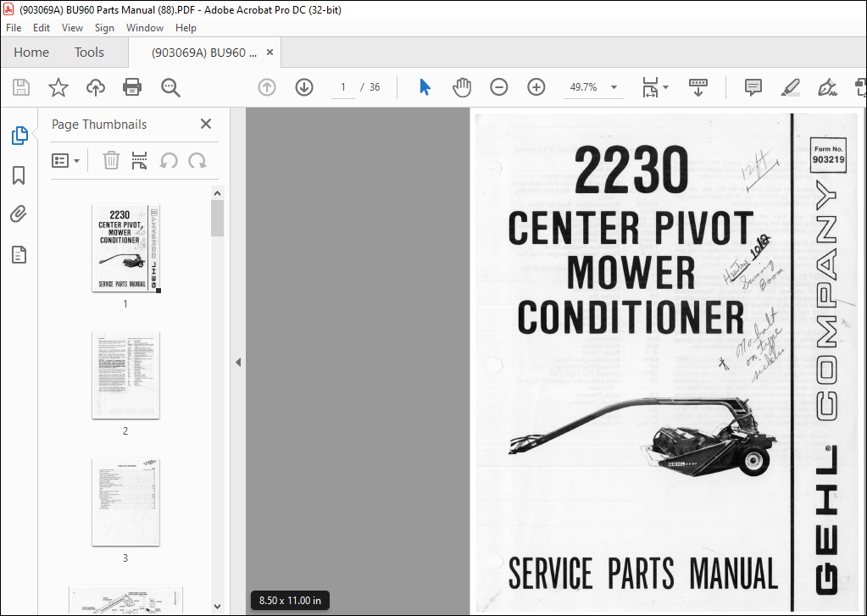867x616 pixels.
Task: Add the document to starred with the star icon
Action: pyautogui.click(x=58, y=87)
